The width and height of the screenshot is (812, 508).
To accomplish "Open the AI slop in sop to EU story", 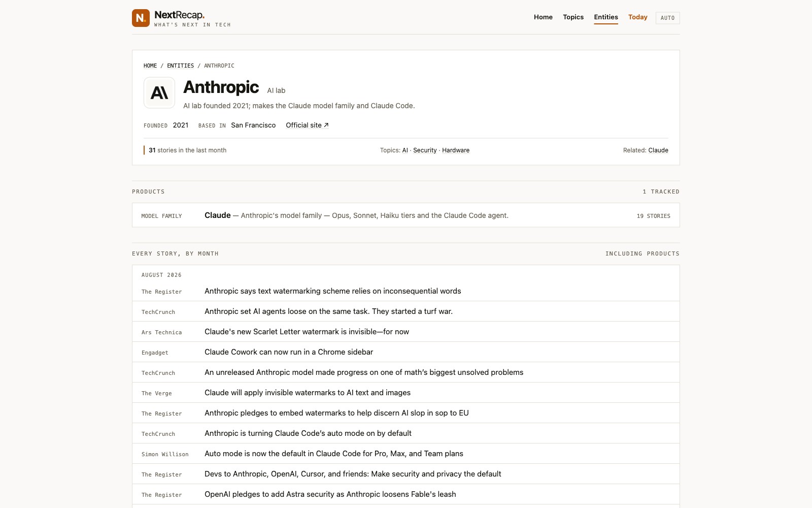I will [x=336, y=413].
